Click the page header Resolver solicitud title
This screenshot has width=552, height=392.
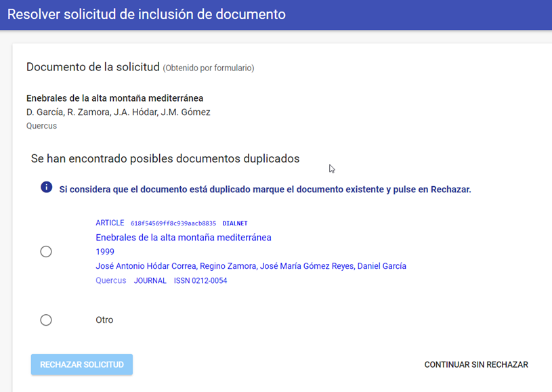pyautogui.click(x=146, y=14)
